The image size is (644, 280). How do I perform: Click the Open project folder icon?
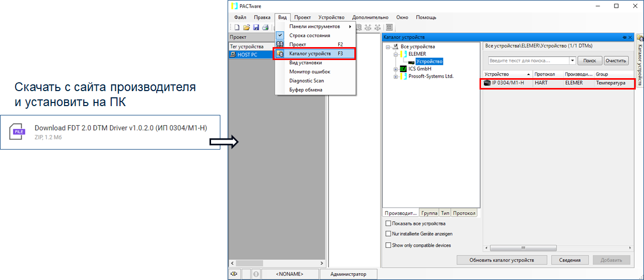pyautogui.click(x=247, y=27)
